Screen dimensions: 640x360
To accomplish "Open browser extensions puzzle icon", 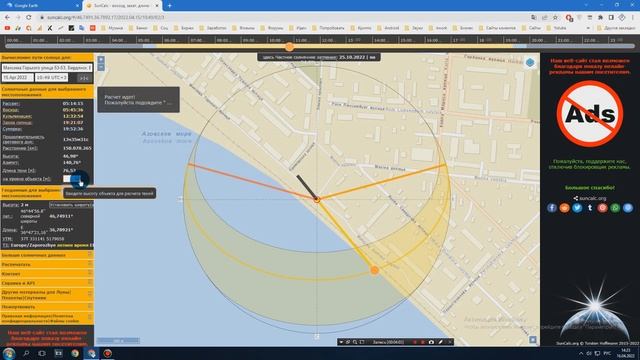I will [x=600, y=18].
